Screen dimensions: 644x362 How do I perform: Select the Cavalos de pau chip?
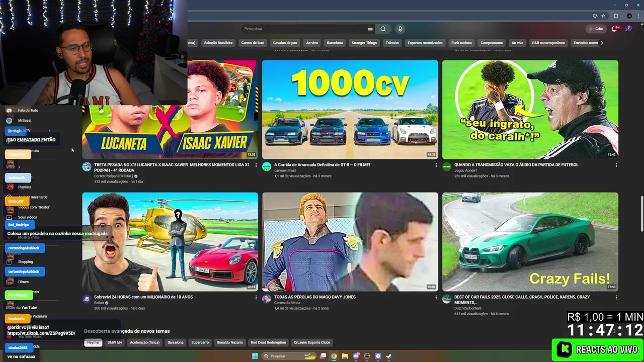point(285,43)
